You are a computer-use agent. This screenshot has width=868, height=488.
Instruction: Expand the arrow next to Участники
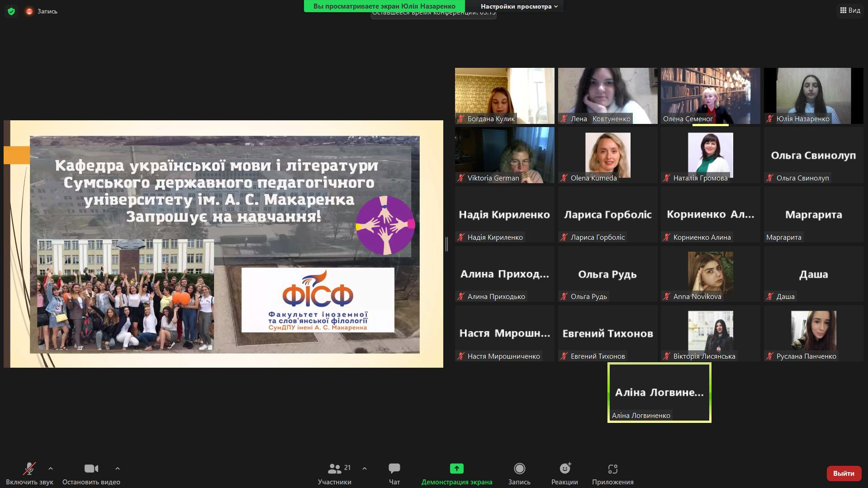tap(365, 469)
